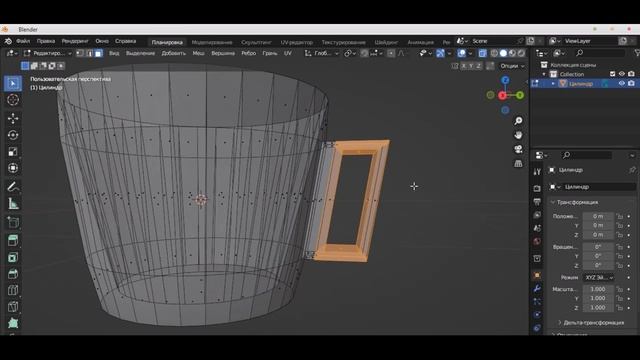The width and height of the screenshot is (640, 360).
Task: Open the Опции dropdown
Action: click(512, 66)
